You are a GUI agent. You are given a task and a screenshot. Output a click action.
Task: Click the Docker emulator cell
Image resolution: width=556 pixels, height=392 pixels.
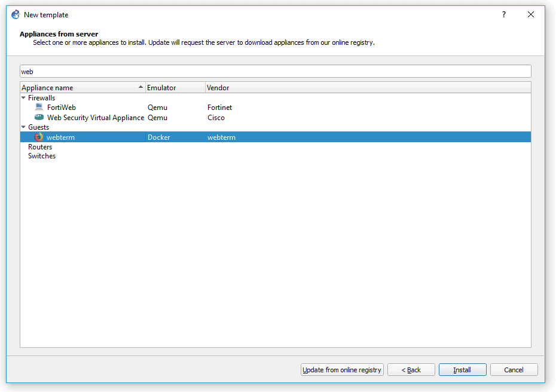[x=159, y=137]
